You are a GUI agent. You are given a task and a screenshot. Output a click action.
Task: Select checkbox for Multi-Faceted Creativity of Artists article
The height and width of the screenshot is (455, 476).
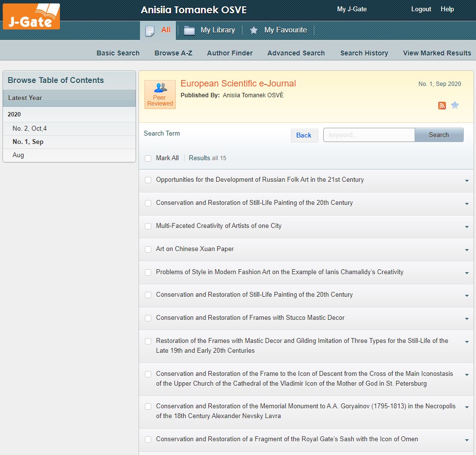click(148, 226)
